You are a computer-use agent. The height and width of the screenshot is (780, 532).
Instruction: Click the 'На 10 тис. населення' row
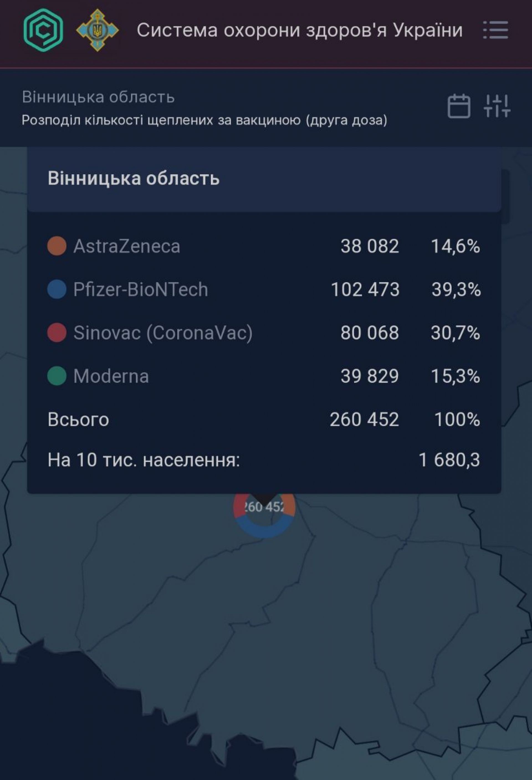click(x=144, y=460)
